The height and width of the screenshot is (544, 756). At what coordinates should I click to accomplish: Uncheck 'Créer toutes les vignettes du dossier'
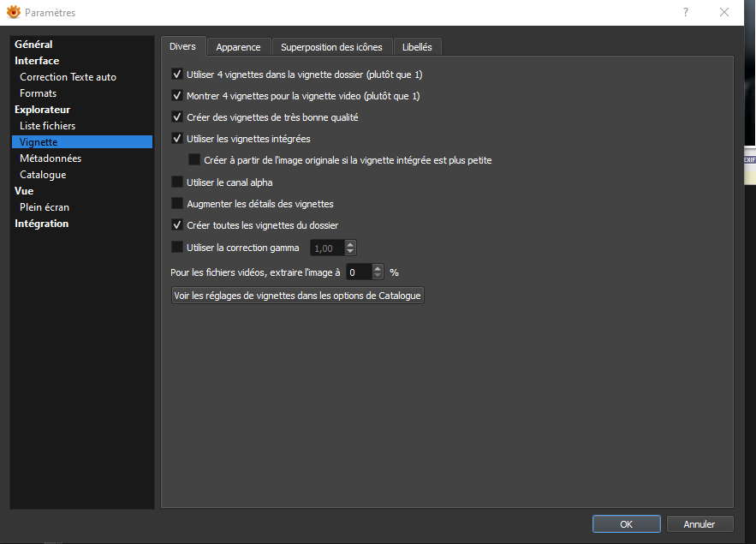[x=177, y=224]
